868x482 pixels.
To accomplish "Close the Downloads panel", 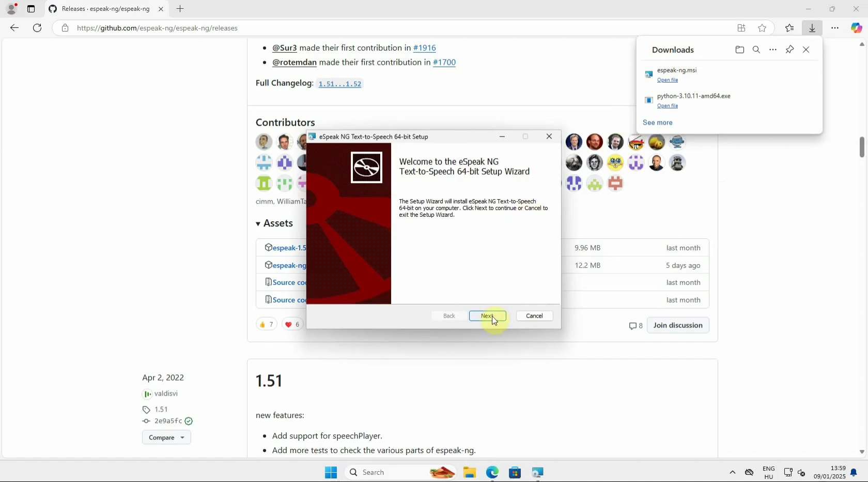I will point(806,50).
